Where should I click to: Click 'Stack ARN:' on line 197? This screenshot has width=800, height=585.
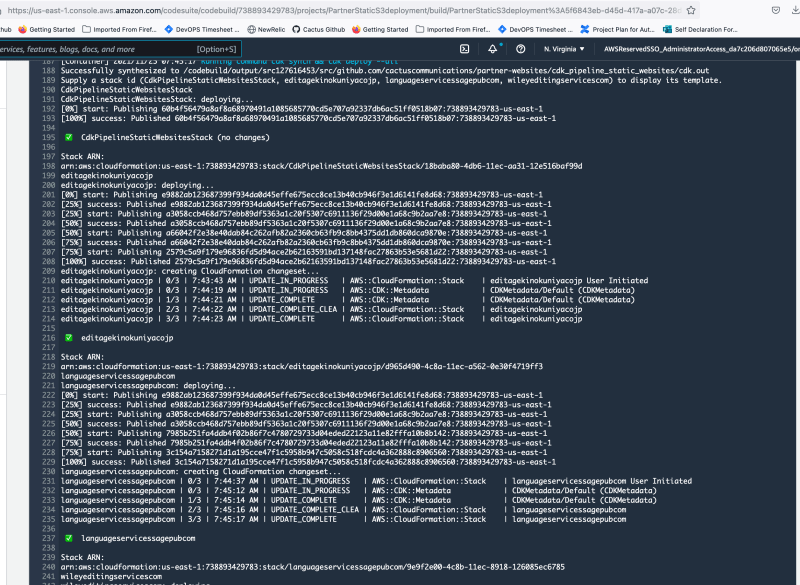[82, 157]
